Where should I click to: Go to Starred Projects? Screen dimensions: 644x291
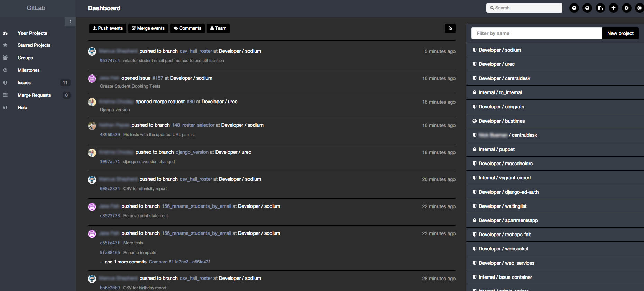click(34, 45)
